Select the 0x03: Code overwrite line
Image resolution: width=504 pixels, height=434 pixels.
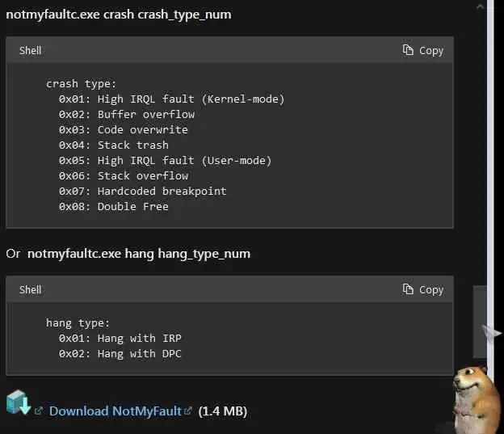pos(124,130)
